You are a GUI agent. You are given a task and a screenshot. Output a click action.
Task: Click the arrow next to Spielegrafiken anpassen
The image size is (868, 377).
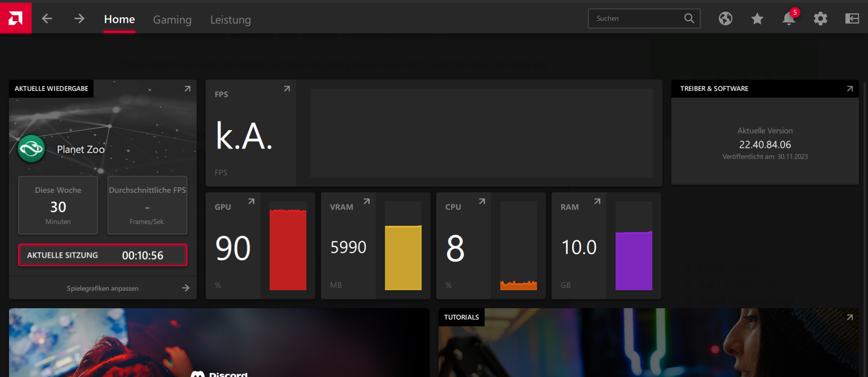point(185,288)
